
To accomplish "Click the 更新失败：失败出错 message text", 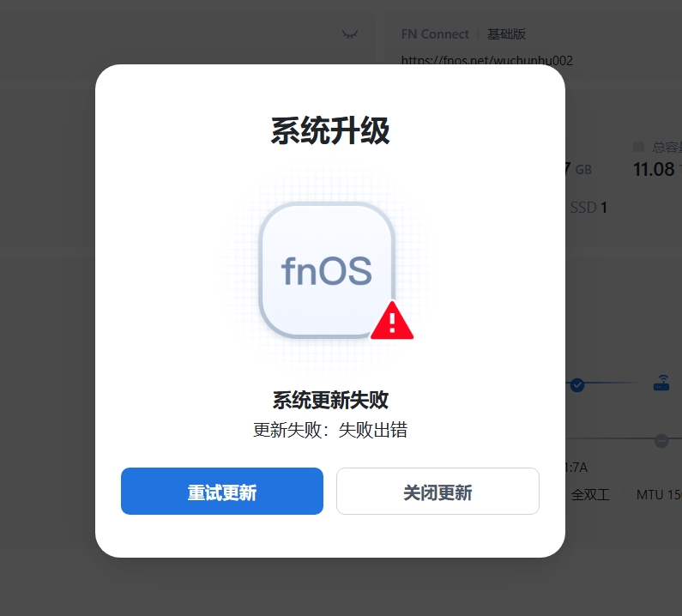I will pos(330,430).
